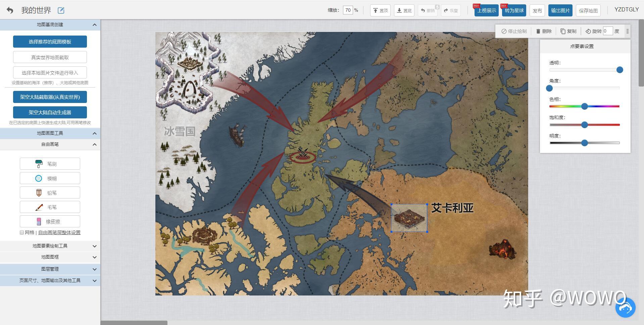Click the back arrow icon
The height and width of the screenshot is (325, 644).
tap(10, 10)
